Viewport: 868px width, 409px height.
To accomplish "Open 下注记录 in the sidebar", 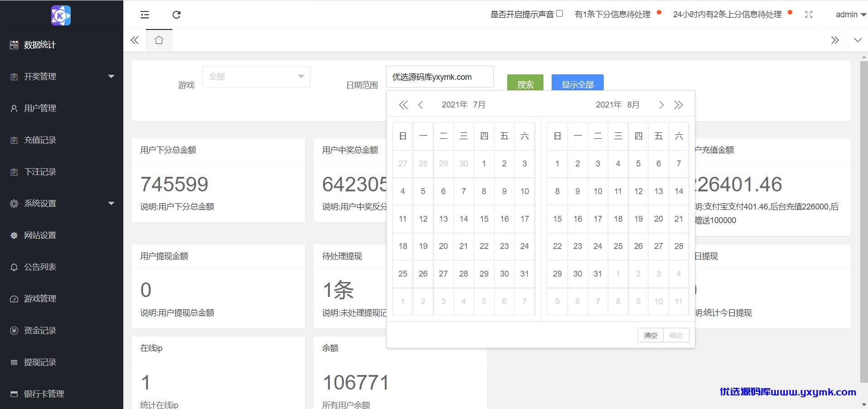I will click(x=62, y=172).
